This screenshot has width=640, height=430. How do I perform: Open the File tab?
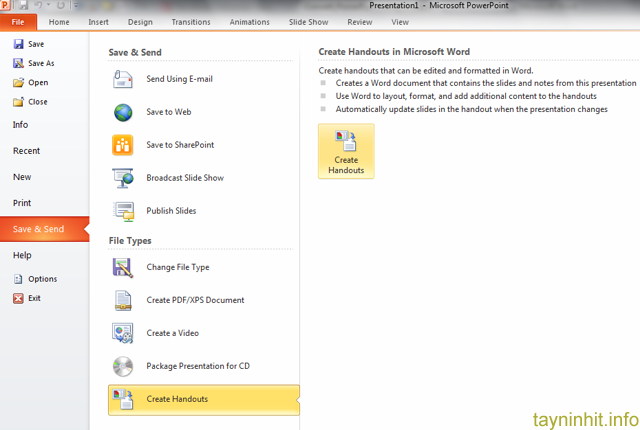pyautogui.click(x=18, y=21)
